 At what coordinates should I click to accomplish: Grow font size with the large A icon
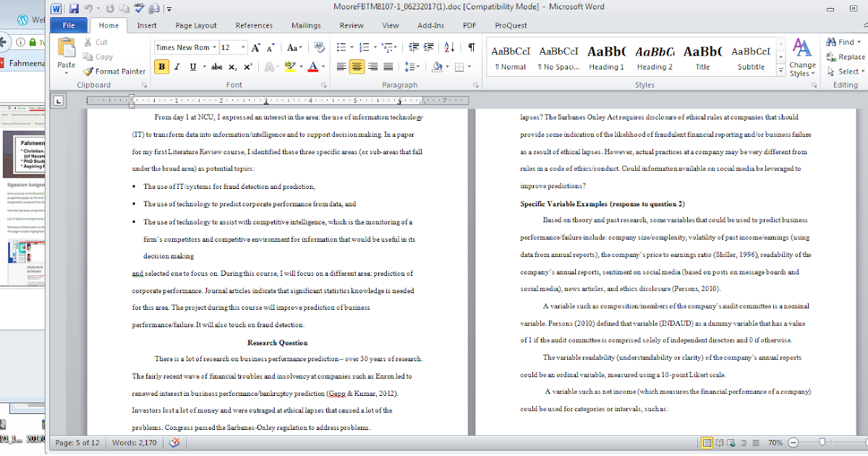click(x=255, y=48)
